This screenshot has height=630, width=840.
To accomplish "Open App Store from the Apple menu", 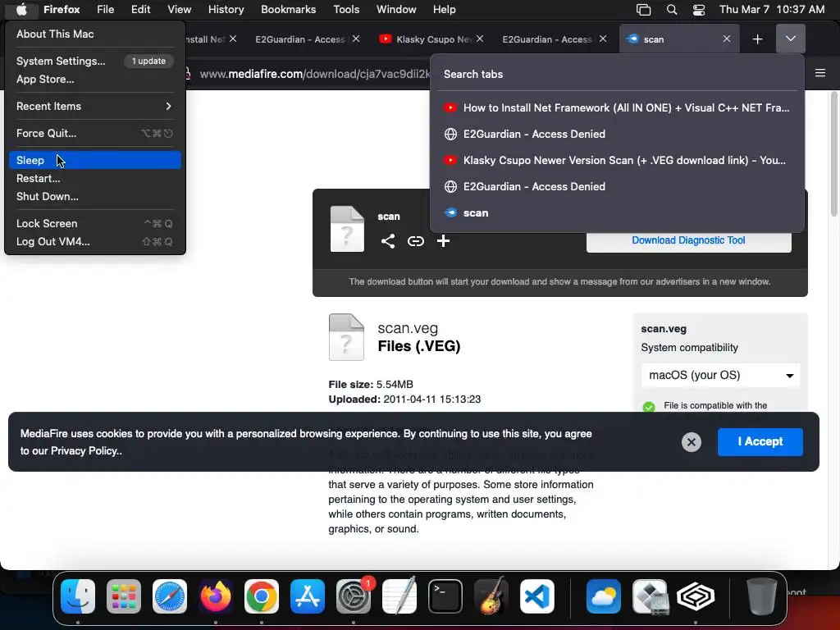I will click(95, 80).
